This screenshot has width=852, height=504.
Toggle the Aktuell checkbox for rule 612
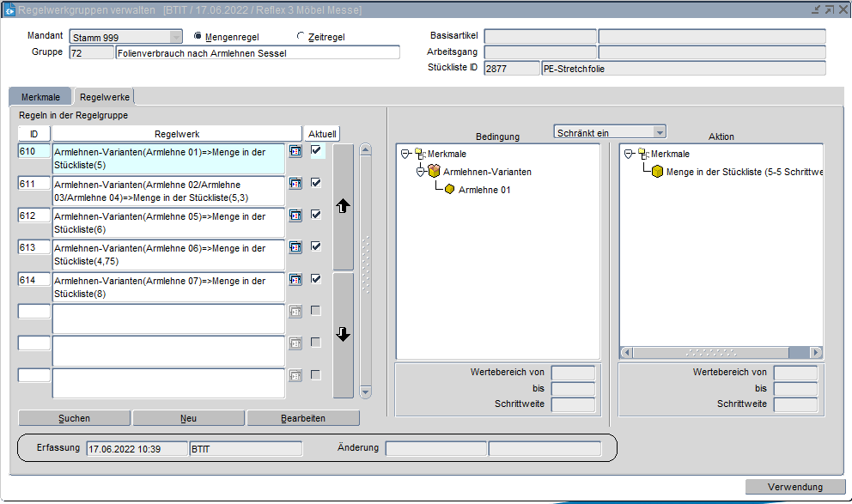[x=317, y=215]
